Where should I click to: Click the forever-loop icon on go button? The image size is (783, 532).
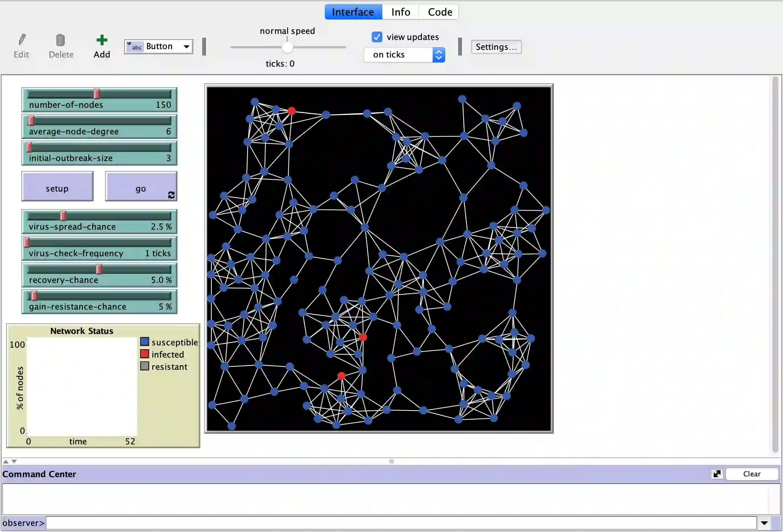pyautogui.click(x=171, y=195)
